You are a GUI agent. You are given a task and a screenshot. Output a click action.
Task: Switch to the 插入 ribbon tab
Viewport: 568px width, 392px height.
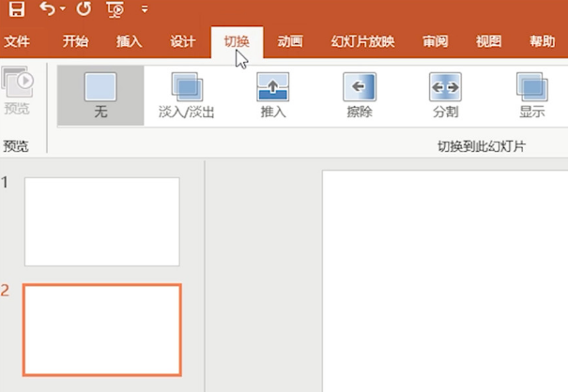click(x=129, y=41)
